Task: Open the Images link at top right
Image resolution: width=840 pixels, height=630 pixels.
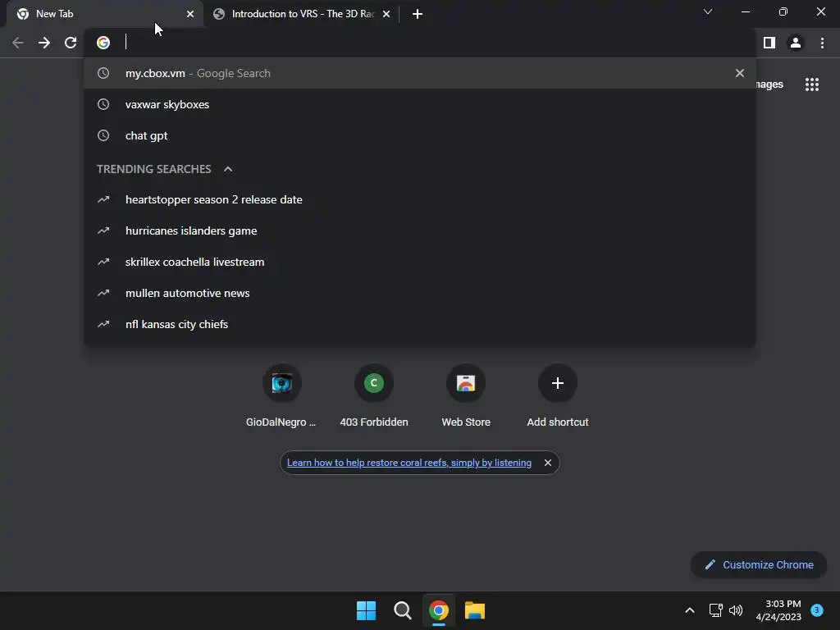Action: pyautogui.click(x=769, y=84)
